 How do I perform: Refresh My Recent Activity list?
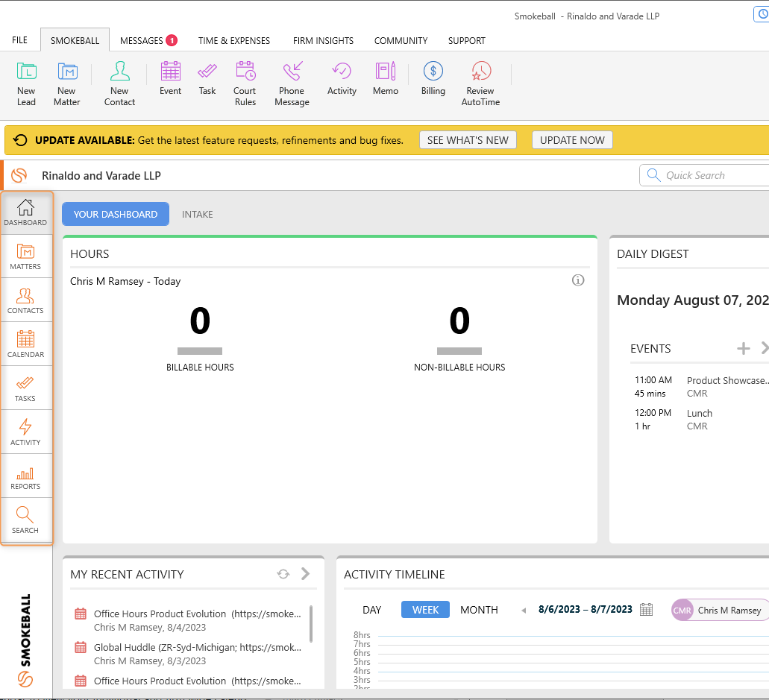pos(283,574)
